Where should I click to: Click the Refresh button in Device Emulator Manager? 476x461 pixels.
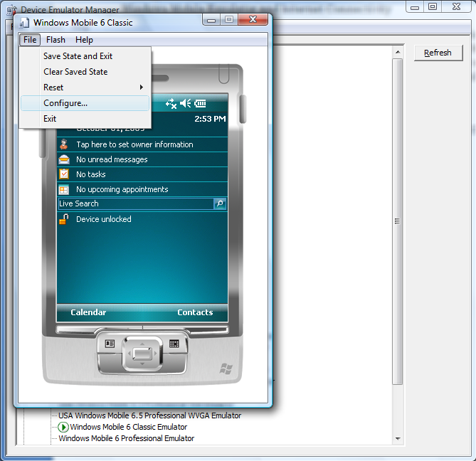pyautogui.click(x=438, y=53)
